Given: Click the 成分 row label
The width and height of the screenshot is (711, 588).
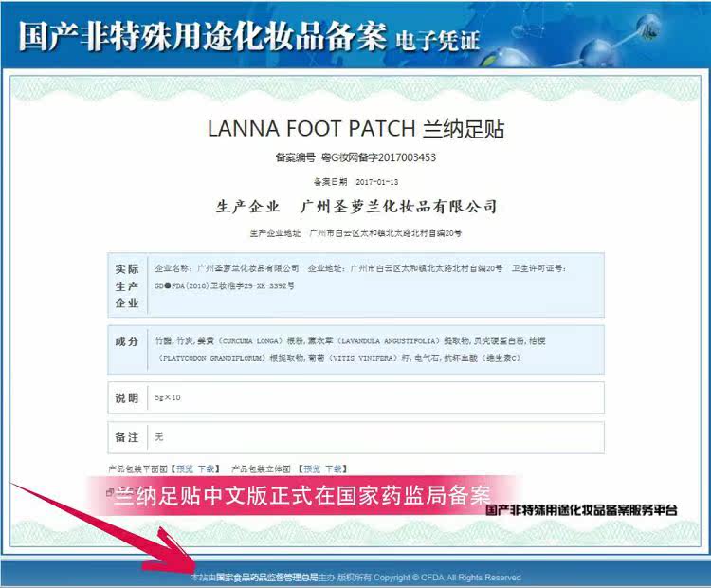Looking at the screenshot, I should pyautogui.click(x=126, y=341).
